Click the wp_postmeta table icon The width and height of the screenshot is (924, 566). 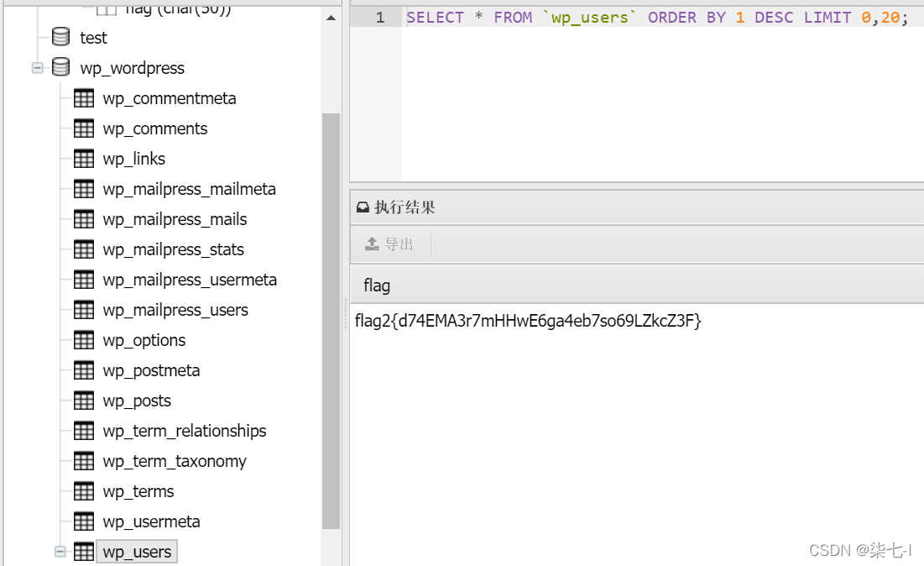tap(84, 370)
